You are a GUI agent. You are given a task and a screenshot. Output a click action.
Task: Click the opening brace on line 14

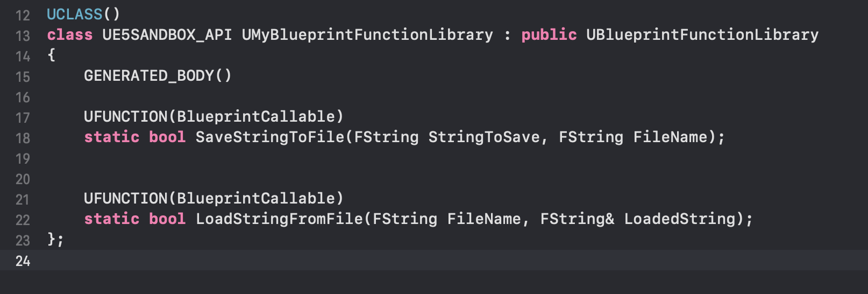click(x=51, y=55)
